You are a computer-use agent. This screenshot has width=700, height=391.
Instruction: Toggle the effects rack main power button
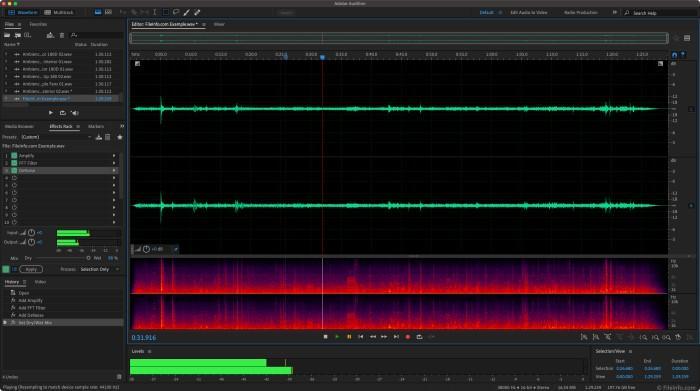6,269
